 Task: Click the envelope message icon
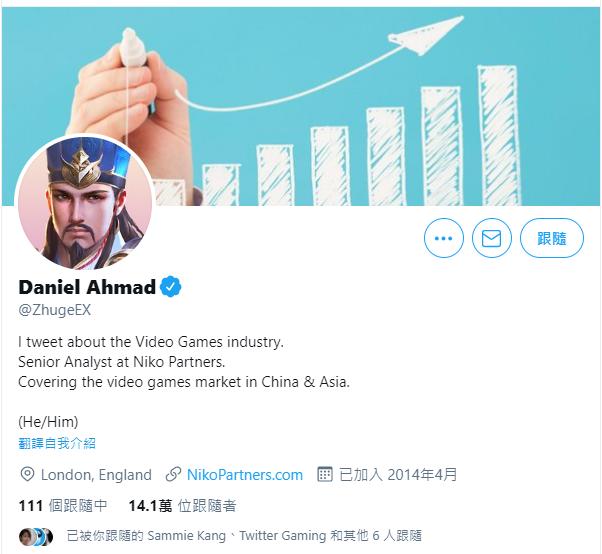coord(491,238)
